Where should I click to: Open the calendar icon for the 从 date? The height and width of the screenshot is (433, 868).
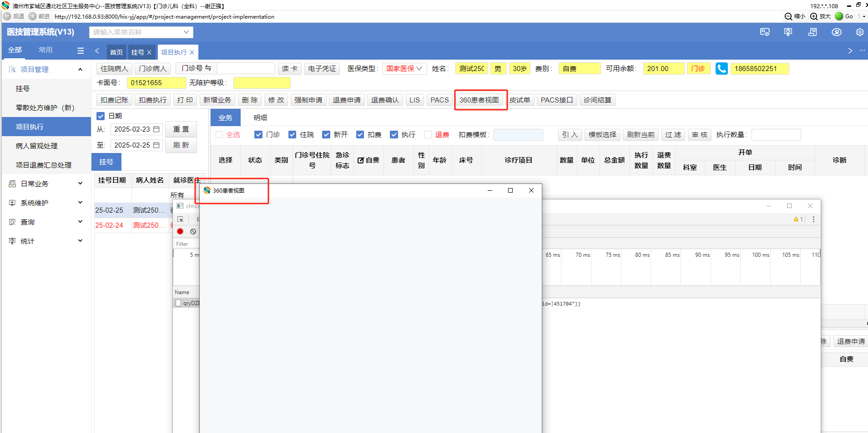point(156,129)
